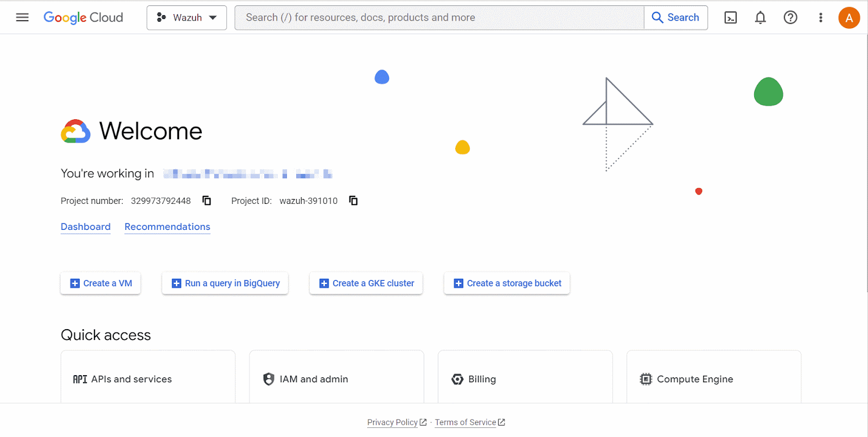Image resolution: width=868 pixels, height=437 pixels.
Task: Open the Wazuh project picker
Action: click(186, 17)
